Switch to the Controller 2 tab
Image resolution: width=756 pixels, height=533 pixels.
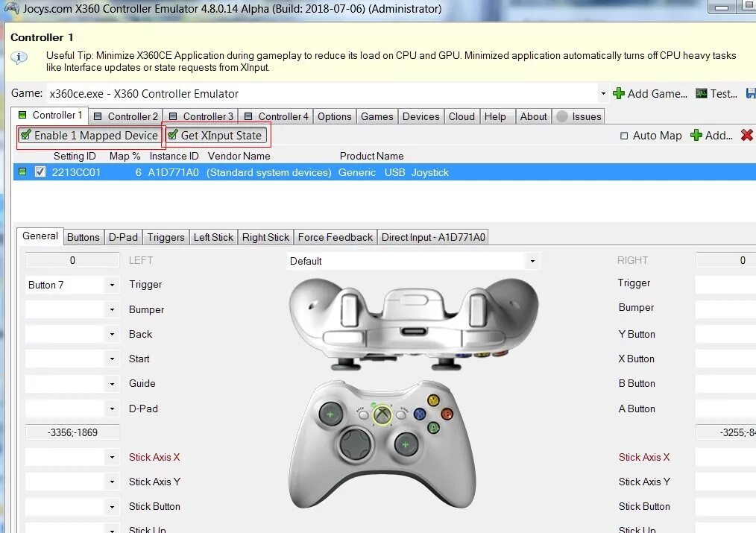tap(125, 116)
